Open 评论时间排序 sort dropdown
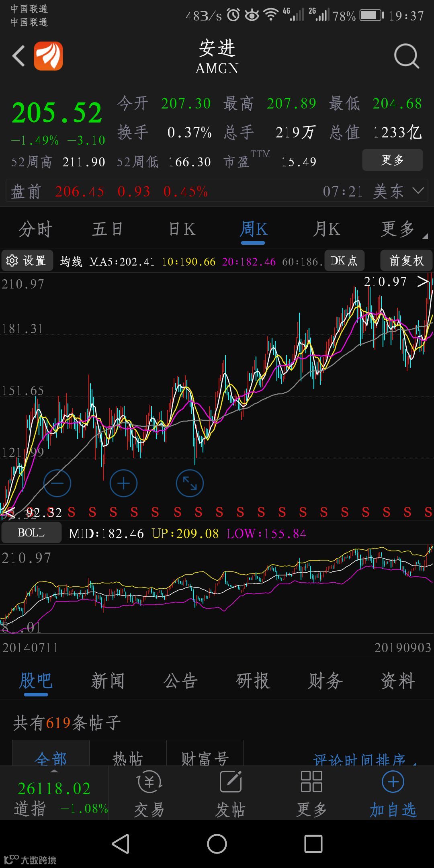 pyautogui.click(x=364, y=759)
